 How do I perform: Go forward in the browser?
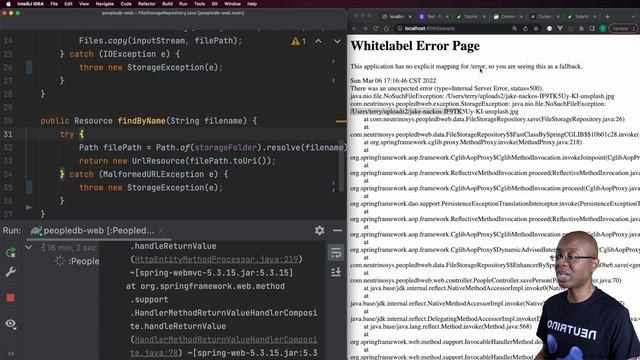click(365, 29)
